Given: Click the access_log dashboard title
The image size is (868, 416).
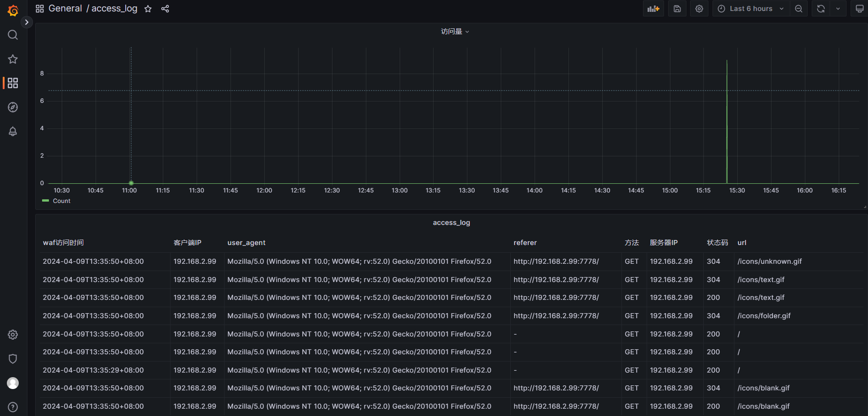Looking at the screenshot, I should coord(114,8).
